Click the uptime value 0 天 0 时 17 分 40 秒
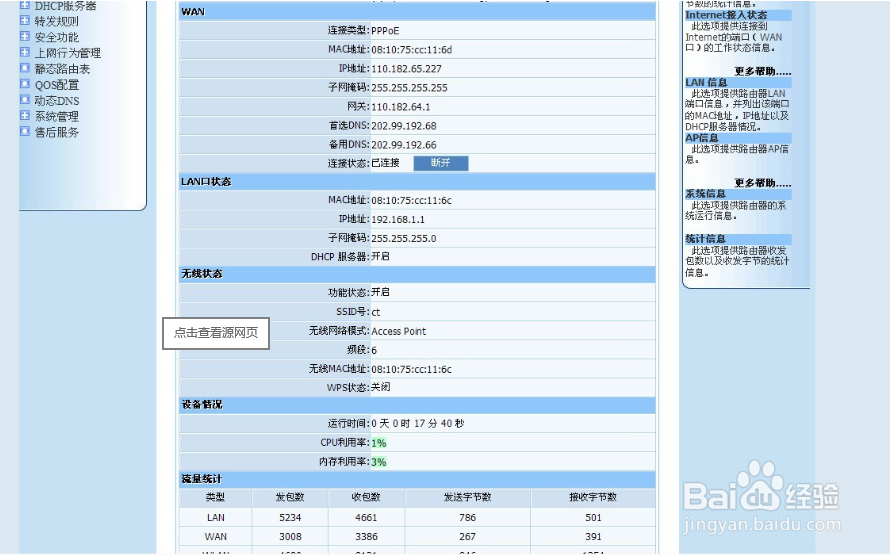Viewport: 890px width, 555px height. coord(418,423)
